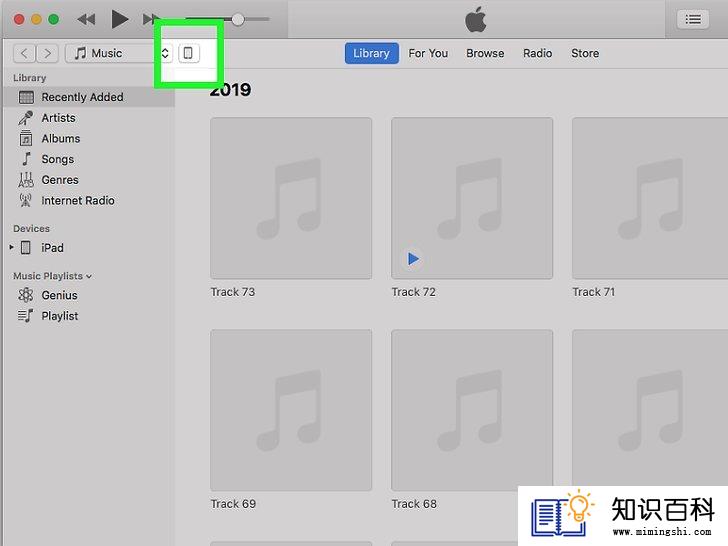728x546 pixels.
Task: Click the Internet Radio antenna icon
Action: (x=26, y=201)
